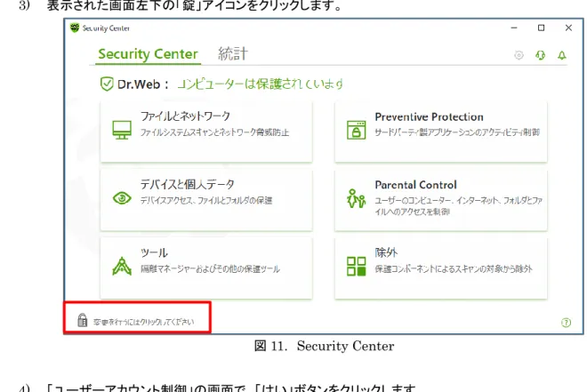Click the Exclusions grid icon
This screenshot has width=587, height=392.
356,267
